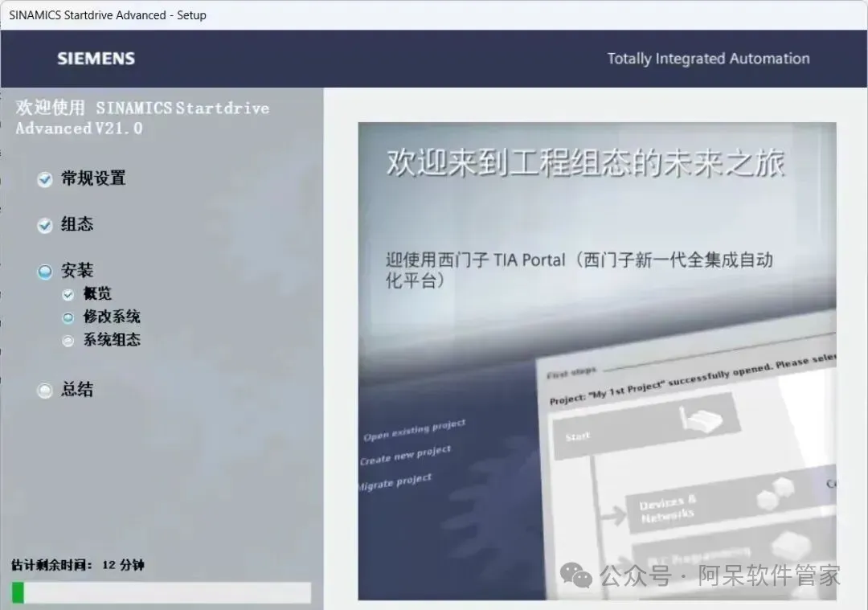
Task: Select the 总结 step label
Action: coord(77,389)
